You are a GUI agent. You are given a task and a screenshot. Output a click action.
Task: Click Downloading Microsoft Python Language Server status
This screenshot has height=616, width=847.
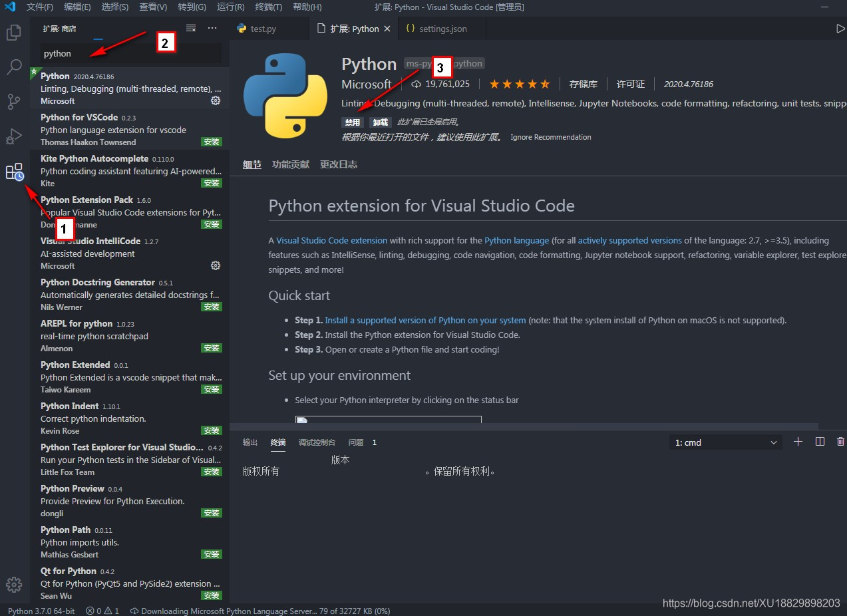(260, 611)
